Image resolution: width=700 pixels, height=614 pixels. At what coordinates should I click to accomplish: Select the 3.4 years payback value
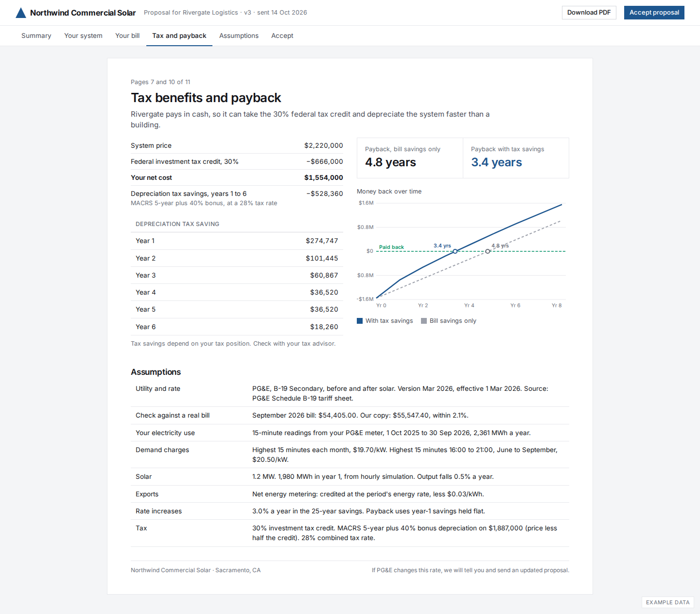[x=496, y=162]
